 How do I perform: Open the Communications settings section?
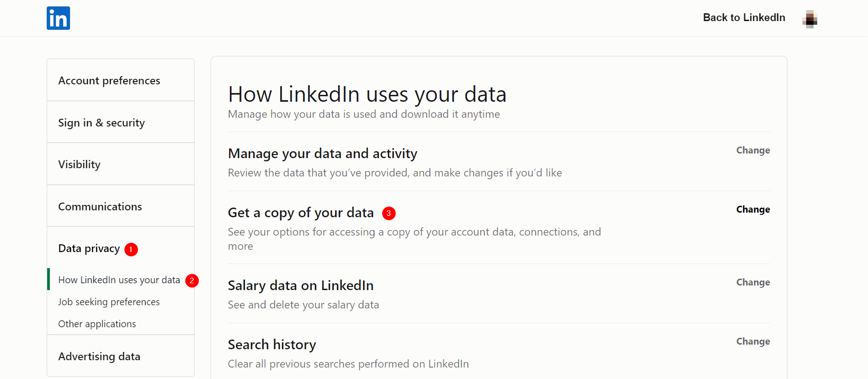pyautogui.click(x=100, y=206)
